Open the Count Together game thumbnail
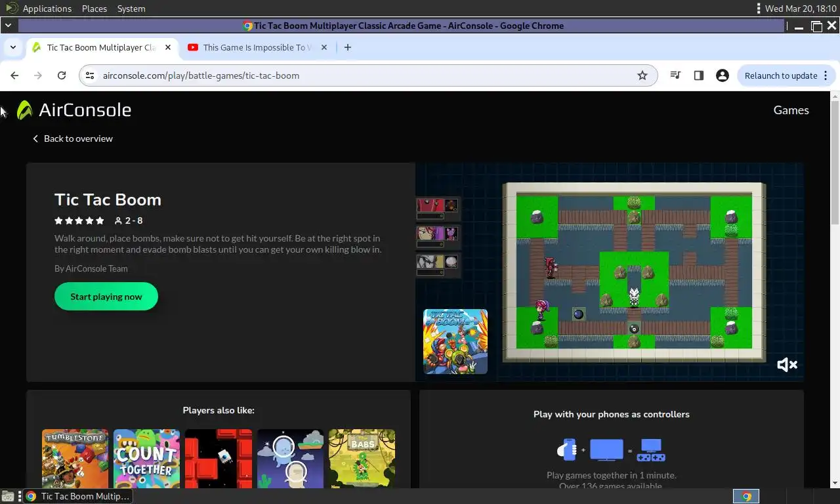The width and height of the screenshot is (840, 504). [146, 459]
